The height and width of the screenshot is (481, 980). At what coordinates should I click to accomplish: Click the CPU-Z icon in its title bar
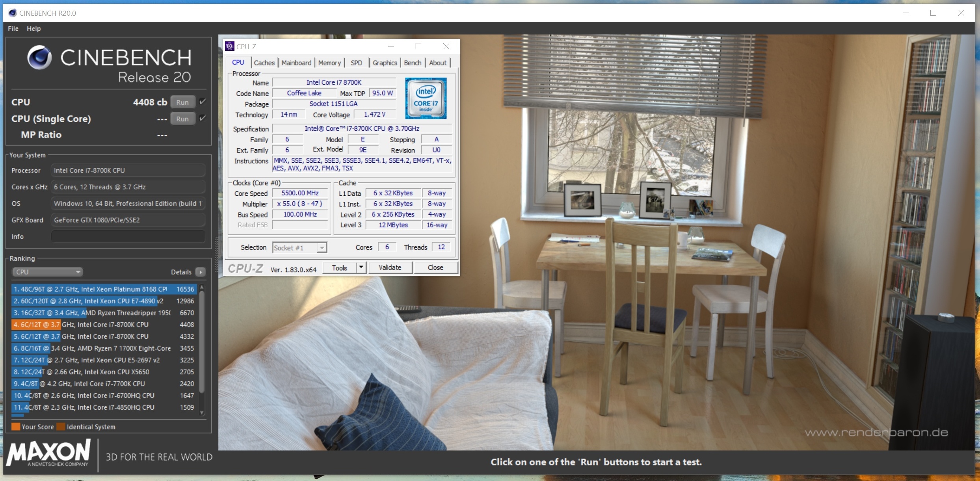pos(230,46)
